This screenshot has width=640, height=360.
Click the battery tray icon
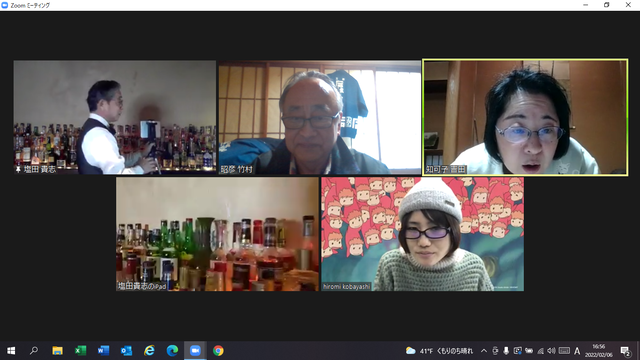pos(529,351)
